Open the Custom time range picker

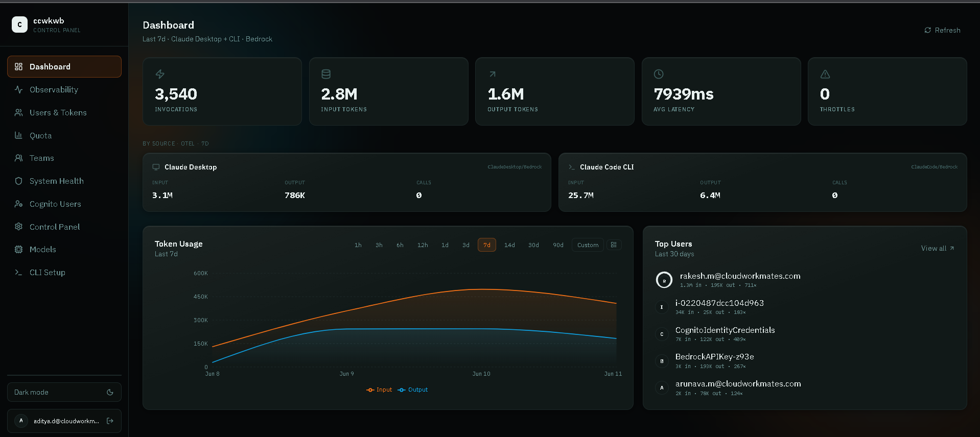tap(588, 245)
